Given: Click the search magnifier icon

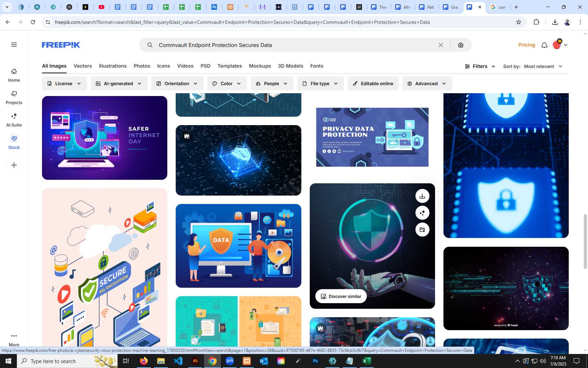Looking at the screenshot, I should point(150,45).
